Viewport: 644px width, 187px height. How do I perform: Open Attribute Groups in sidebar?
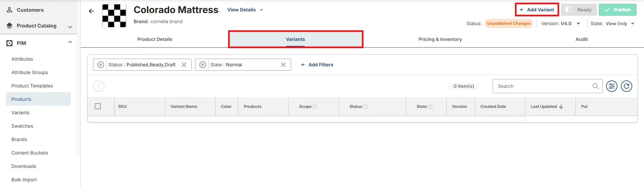(30, 72)
